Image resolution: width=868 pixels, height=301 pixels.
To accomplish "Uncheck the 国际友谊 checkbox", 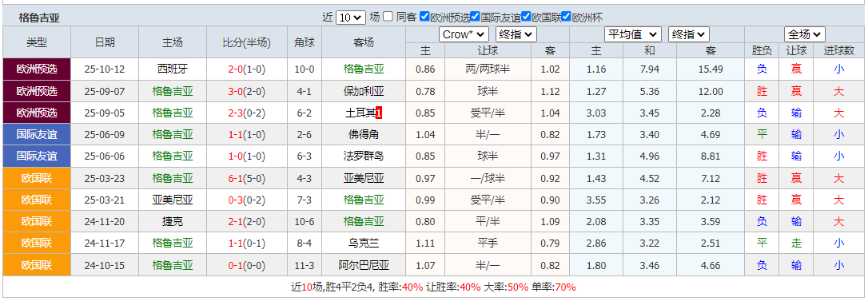I will coord(476,17).
